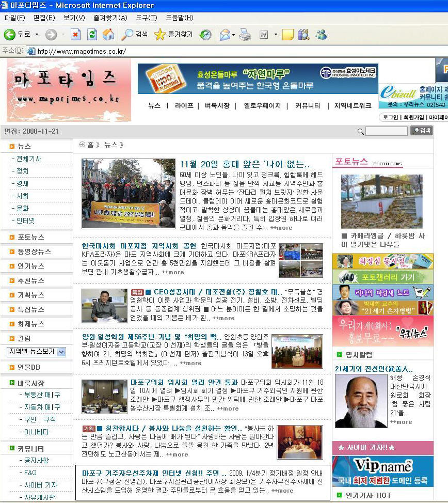This screenshot has width=448, height=503.
Task: Click the Print icon in toolbar
Action: 245,35
